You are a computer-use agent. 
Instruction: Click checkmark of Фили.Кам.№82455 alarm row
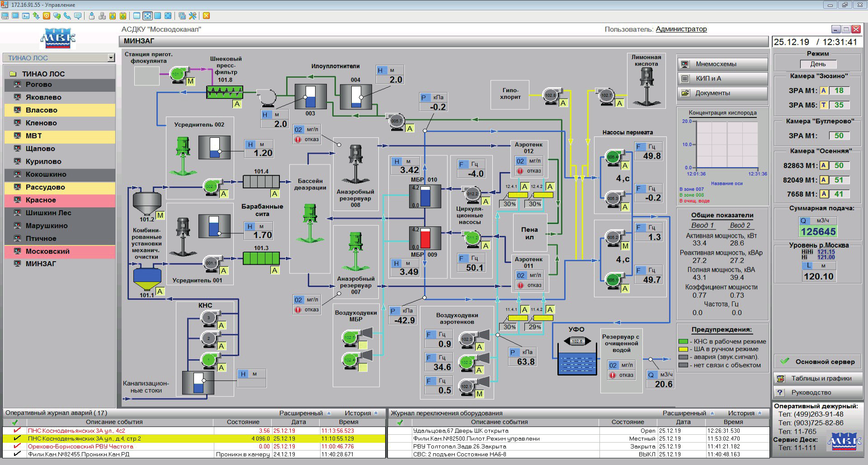(17, 454)
